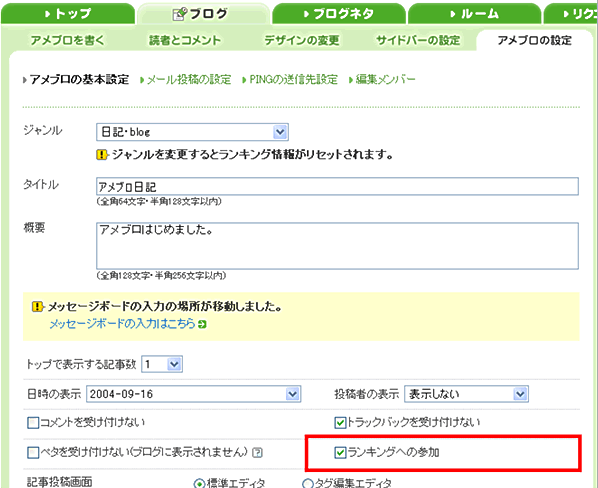
Task: Open サイドバーの設定 sub-tab
Action: (x=418, y=40)
